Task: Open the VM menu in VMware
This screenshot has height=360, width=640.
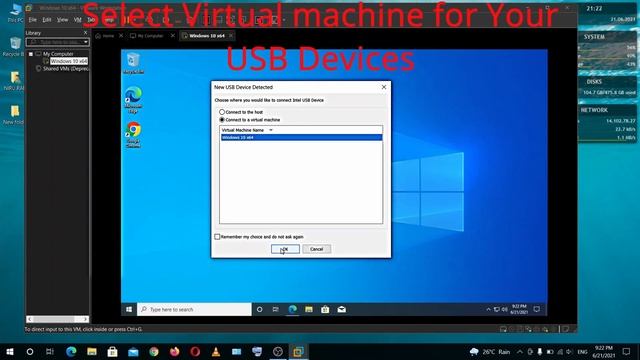Action: click(77, 20)
